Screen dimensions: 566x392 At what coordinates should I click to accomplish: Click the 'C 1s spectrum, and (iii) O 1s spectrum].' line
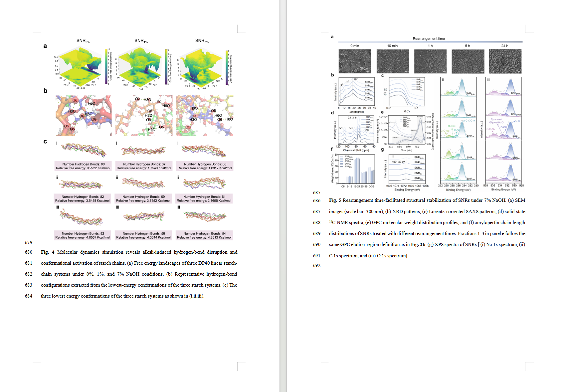(x=369, y=256)
